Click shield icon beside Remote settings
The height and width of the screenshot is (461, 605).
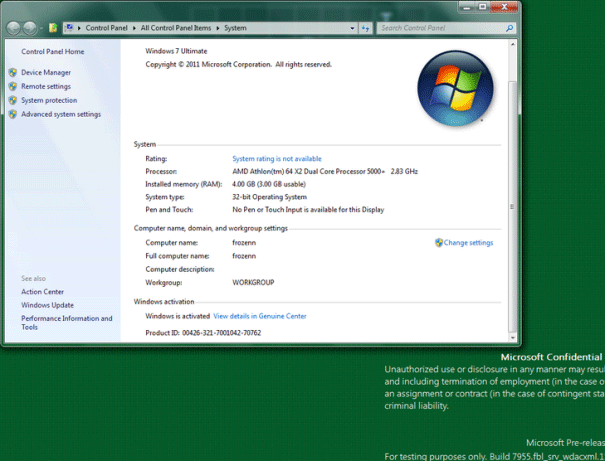point(13,86)
